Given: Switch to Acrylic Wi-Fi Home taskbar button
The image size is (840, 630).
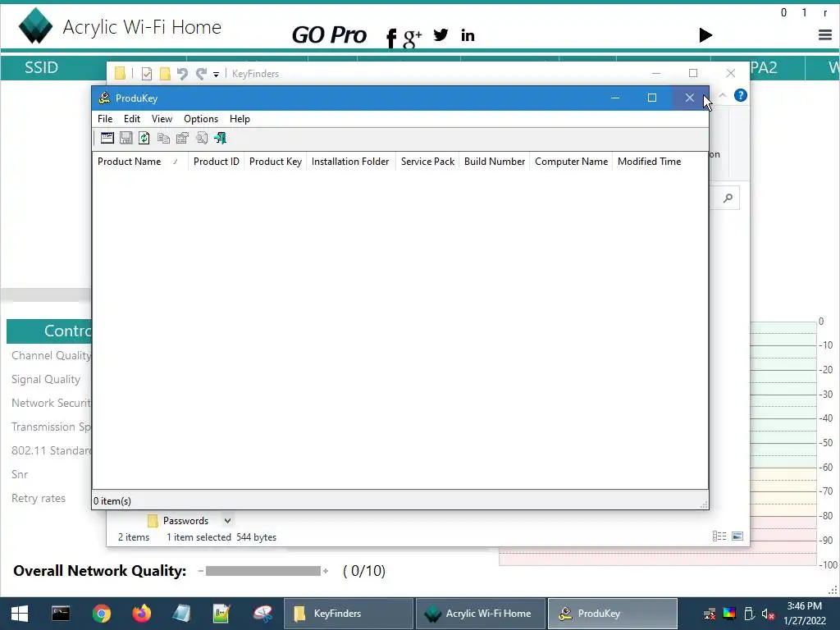Looking at the screenshot, I should pyautogui.click(x=481, y=614).
